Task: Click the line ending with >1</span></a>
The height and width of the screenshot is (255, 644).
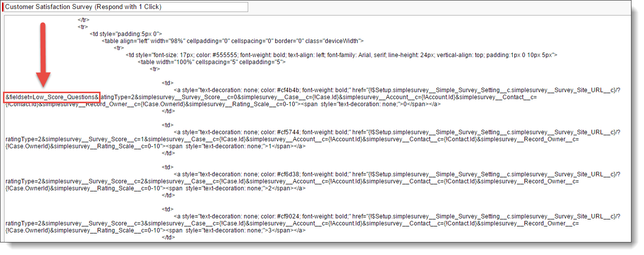Action: coord(155,146)
